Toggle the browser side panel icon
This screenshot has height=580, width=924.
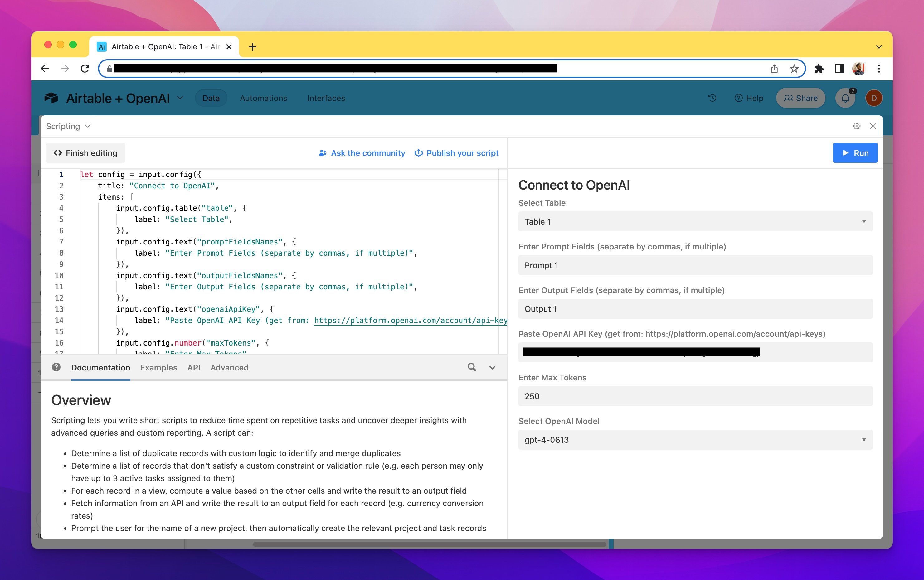pyautogui.click(x=839, y=69)
